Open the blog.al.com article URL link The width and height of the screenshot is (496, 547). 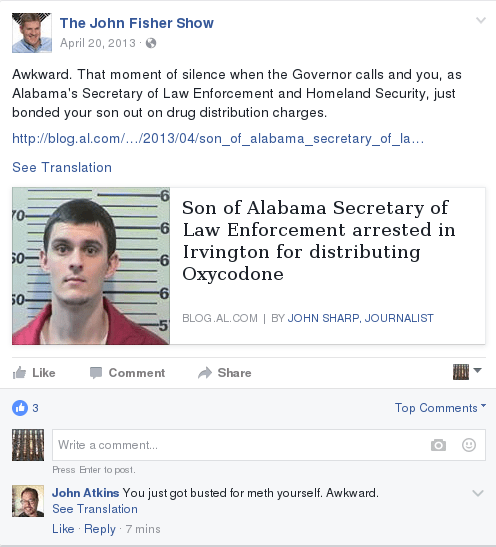coord(218,139)
